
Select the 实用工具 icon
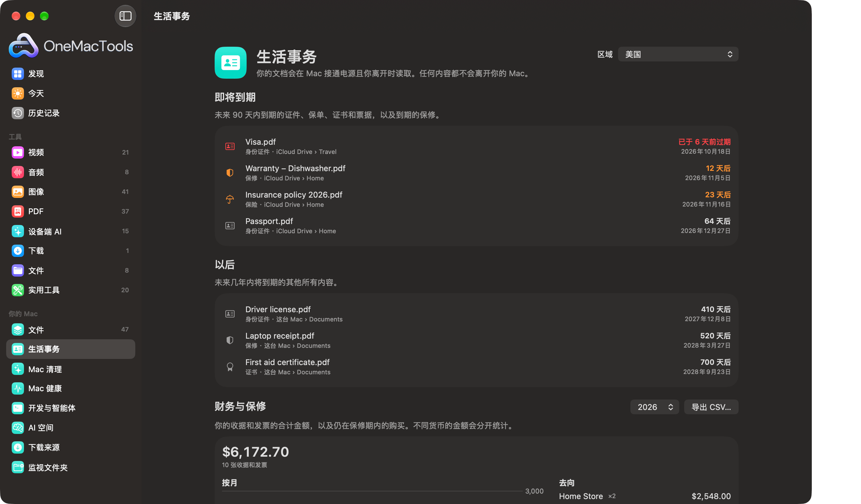coord(18,290)
